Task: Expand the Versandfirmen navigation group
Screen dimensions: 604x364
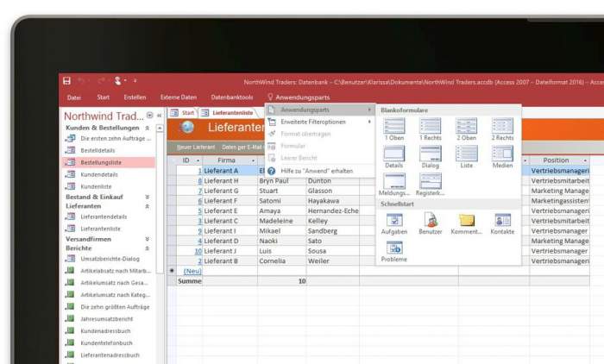Action: pyautogui.click(x=148, y=239)
